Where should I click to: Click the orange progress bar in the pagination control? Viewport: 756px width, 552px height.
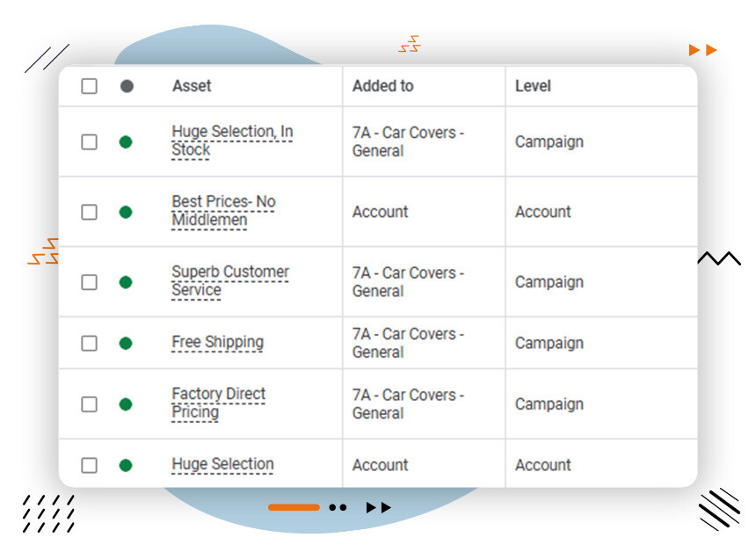point(295,507)
